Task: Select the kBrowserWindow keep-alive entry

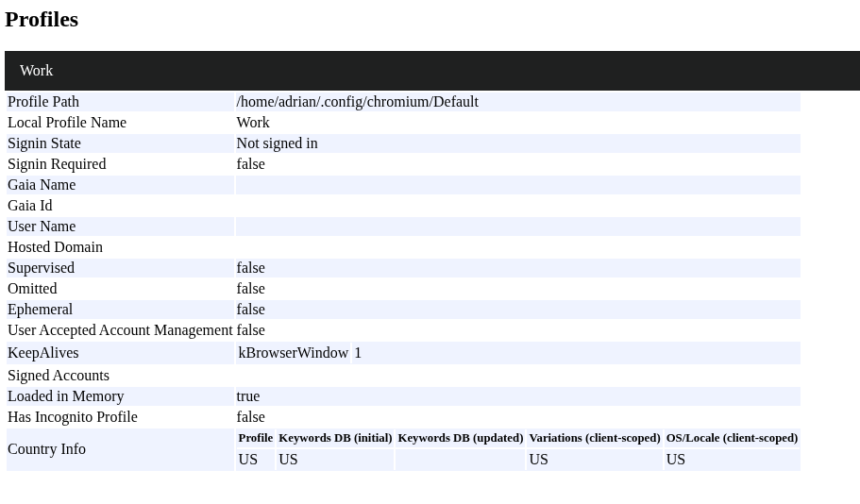Action: point(294,353)
